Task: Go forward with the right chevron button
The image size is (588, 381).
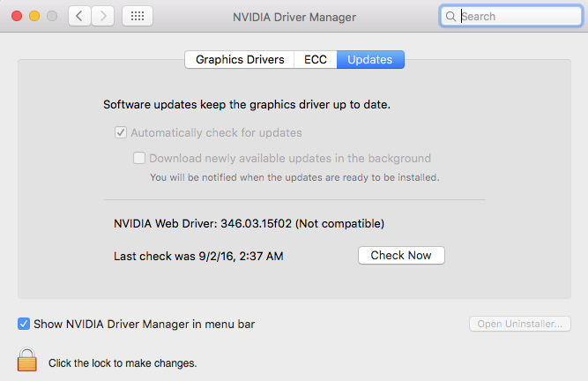Action: pos(103,16)
